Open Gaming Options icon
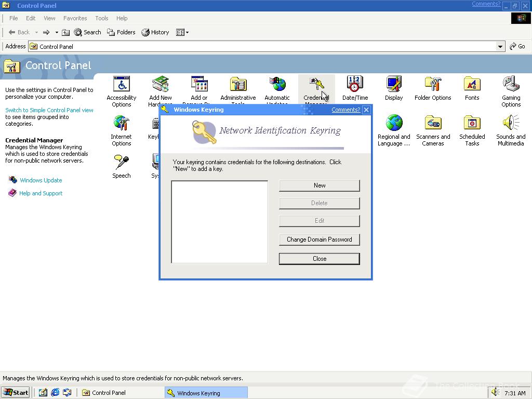 point(511,91)
